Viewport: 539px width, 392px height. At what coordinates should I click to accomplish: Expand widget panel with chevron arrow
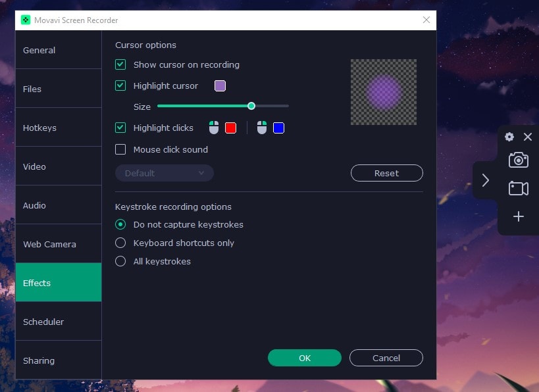pyautogui.click(x=486, y=180)
